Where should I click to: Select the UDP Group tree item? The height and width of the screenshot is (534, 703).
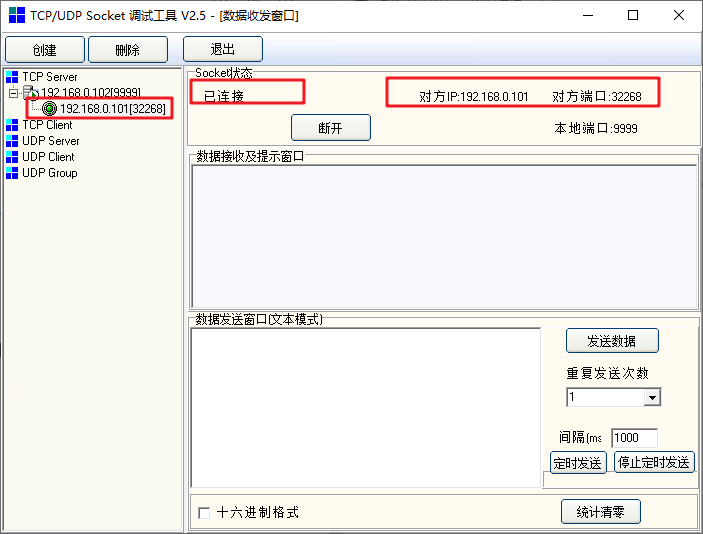[50, 173]
